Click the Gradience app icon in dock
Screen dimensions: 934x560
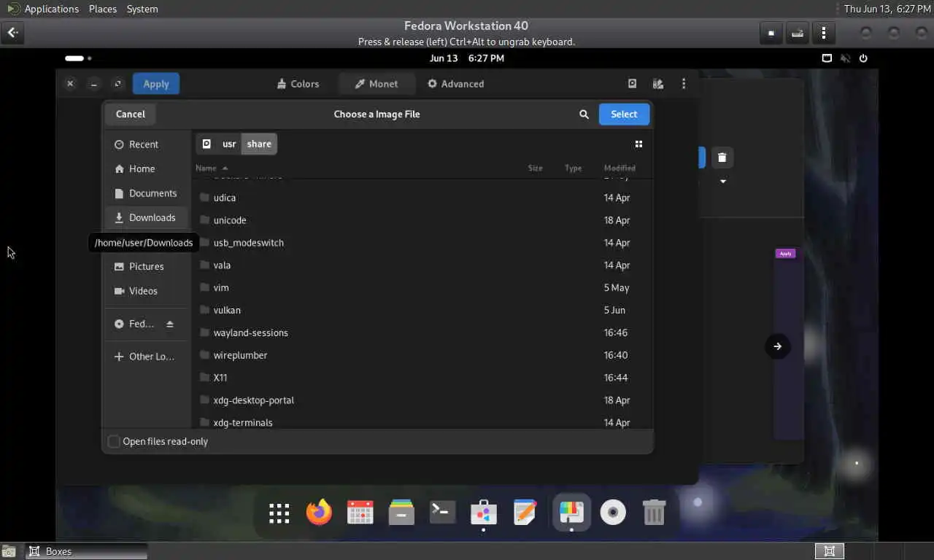571,513
